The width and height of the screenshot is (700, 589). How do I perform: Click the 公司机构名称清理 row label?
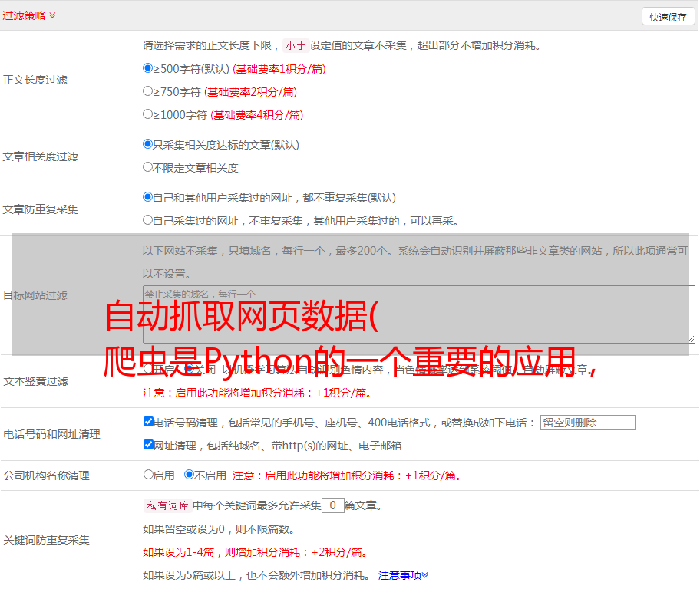[x=46, y=475]
